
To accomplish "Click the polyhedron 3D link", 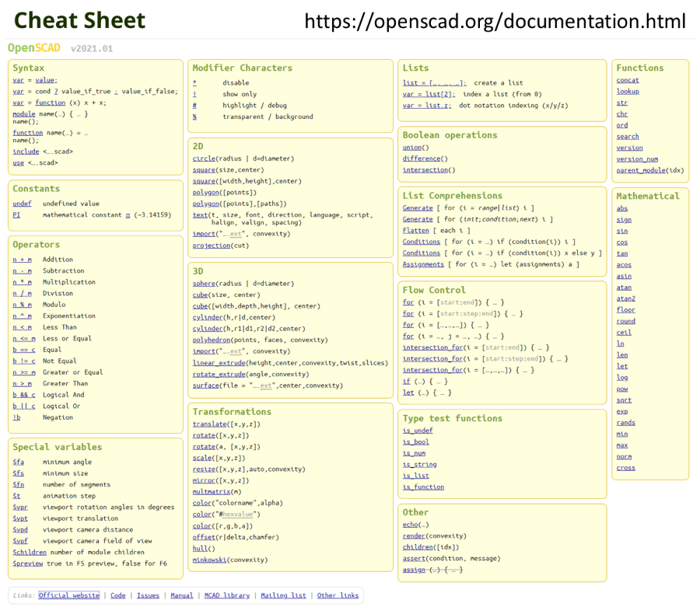I will coord(212,340).
